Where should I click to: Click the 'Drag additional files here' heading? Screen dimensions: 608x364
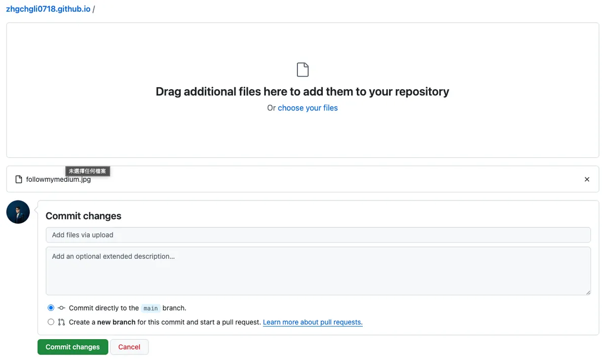302,92
